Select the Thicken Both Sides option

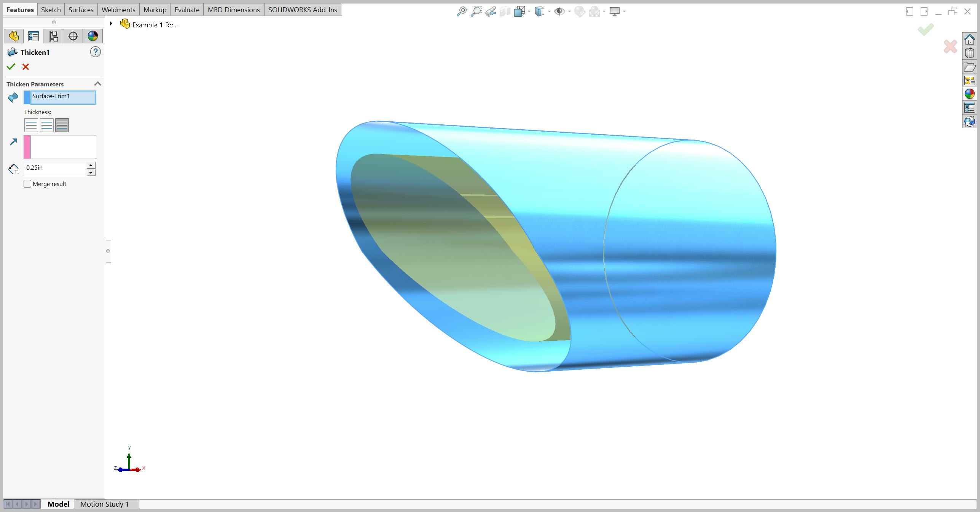(x=61, y=125)
